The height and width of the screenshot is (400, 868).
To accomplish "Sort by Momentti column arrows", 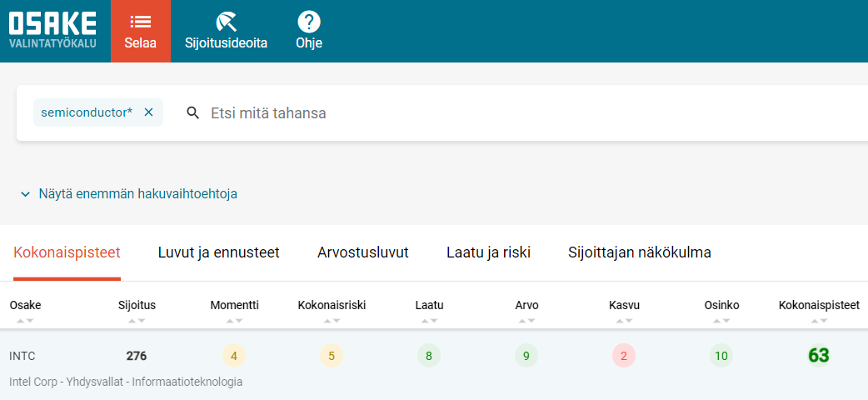I will (234, 320).
